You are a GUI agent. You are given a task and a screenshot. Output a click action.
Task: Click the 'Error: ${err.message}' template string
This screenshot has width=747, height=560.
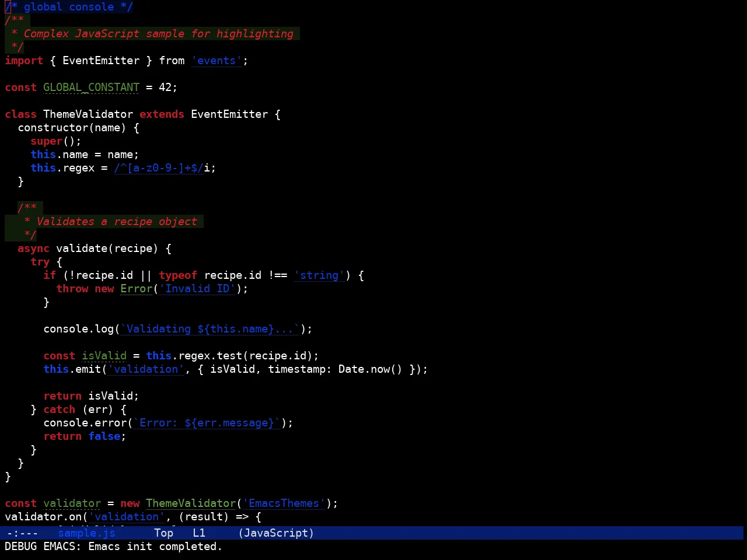tap(207, 423)
